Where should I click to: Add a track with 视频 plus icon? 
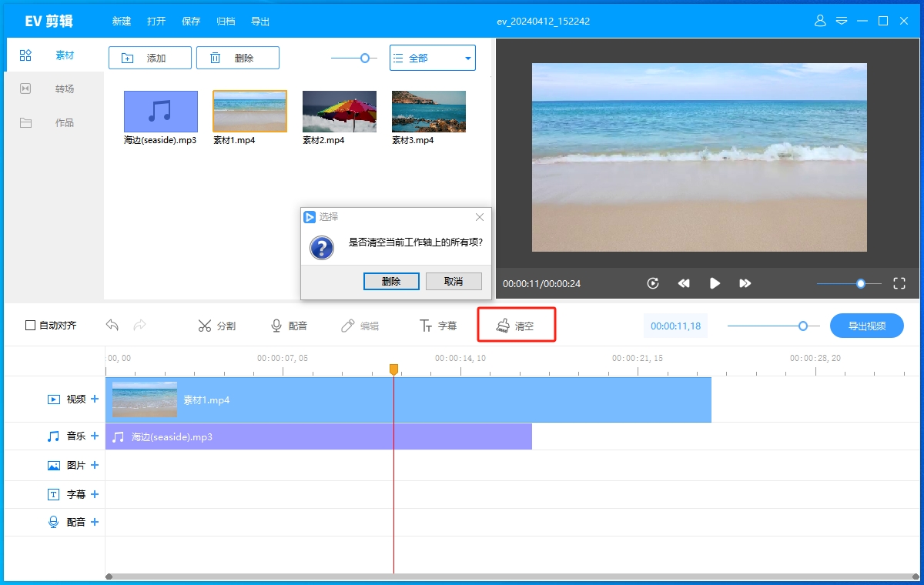(95, 399)
